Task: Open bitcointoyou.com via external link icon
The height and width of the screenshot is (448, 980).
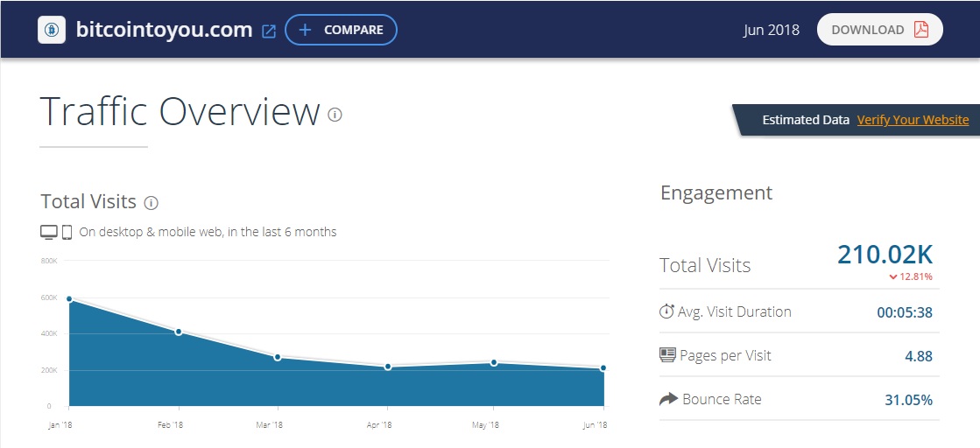Action: point(269,31)
